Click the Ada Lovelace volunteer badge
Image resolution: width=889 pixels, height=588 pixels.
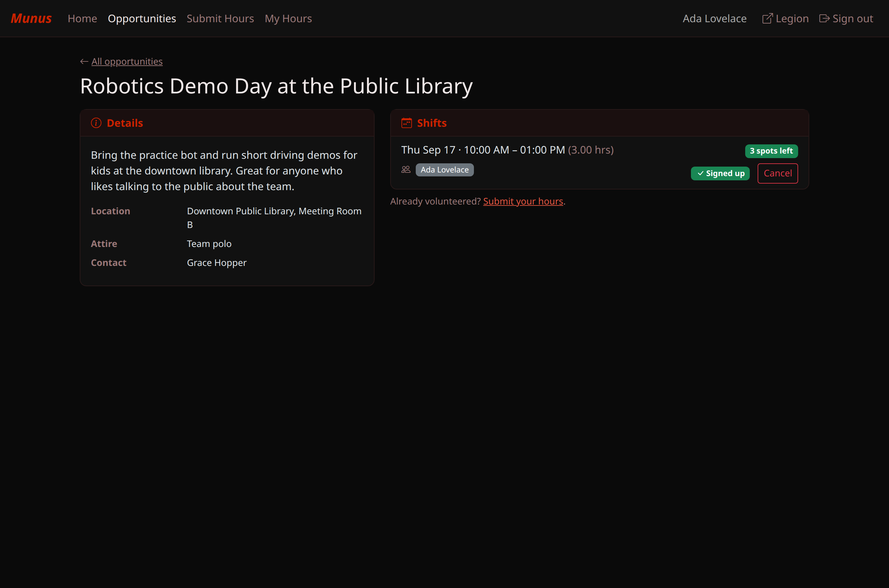(x=444, y=170)
